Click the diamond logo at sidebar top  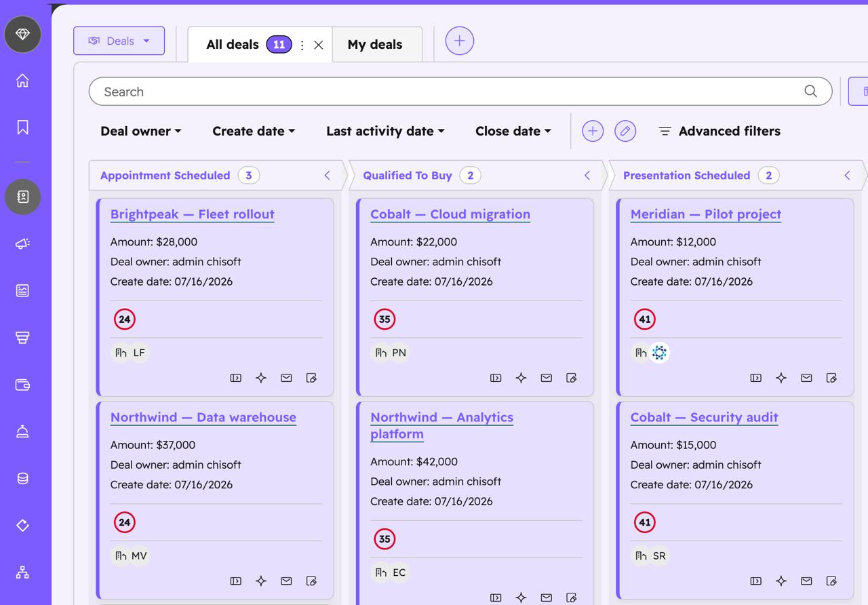[x=22, y=34]
